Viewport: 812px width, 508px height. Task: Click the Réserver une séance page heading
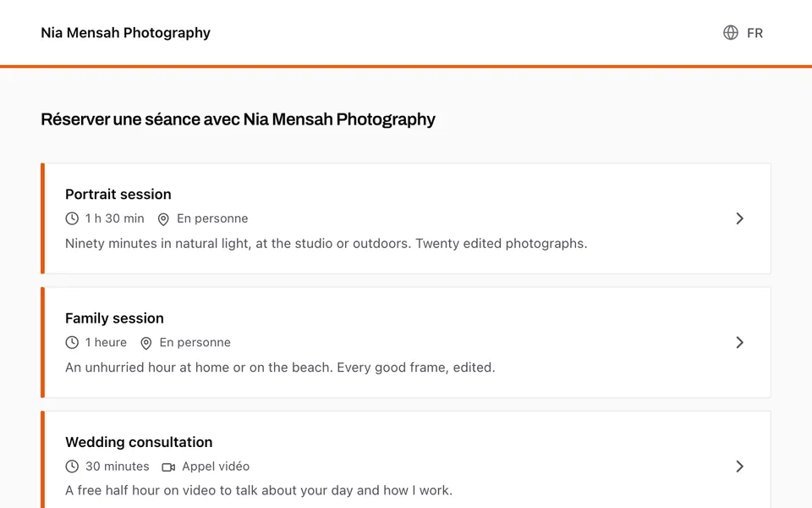(x=238, y=119)
